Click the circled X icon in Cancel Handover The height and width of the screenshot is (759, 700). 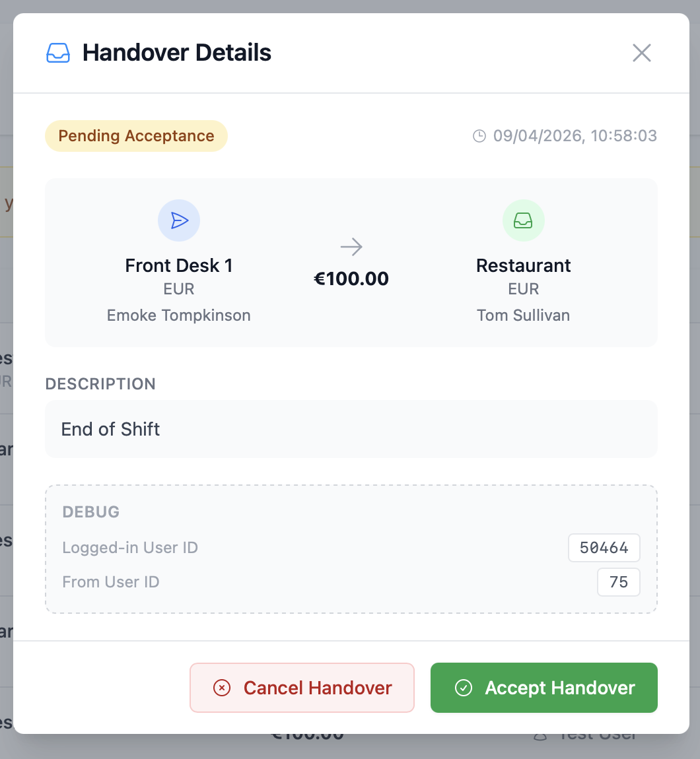coord(222,688)
